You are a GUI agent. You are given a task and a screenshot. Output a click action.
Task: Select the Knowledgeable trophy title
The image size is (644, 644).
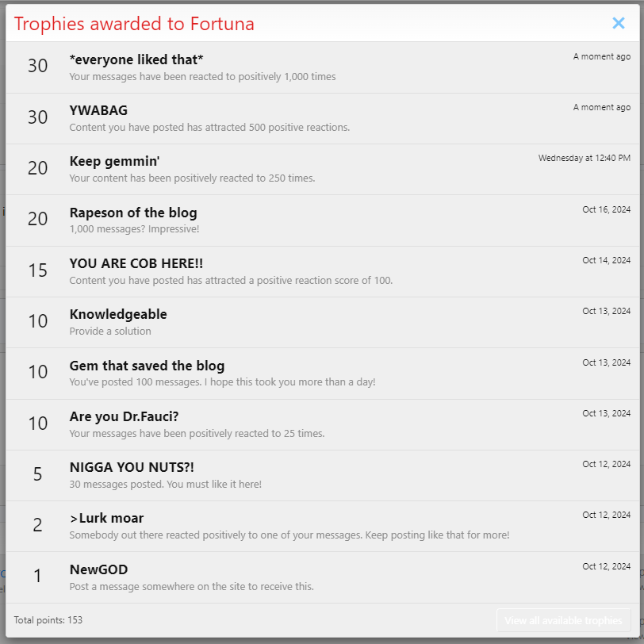click(x=118, y=314)
